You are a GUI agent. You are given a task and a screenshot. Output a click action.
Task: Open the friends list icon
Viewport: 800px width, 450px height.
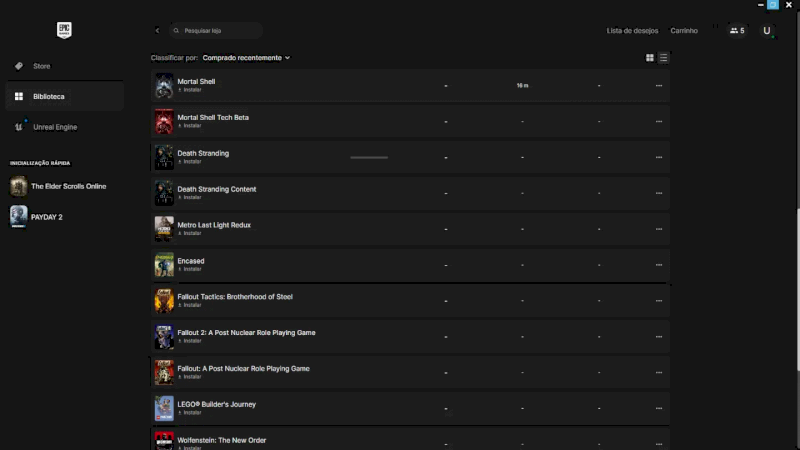pos(737,31)
